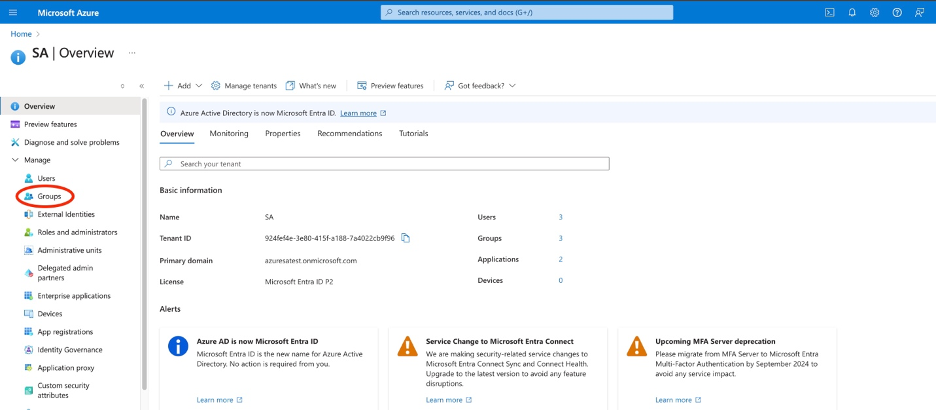936x410 pixels.
Task: Click What's new in toolbar
Action: point(311,86)
